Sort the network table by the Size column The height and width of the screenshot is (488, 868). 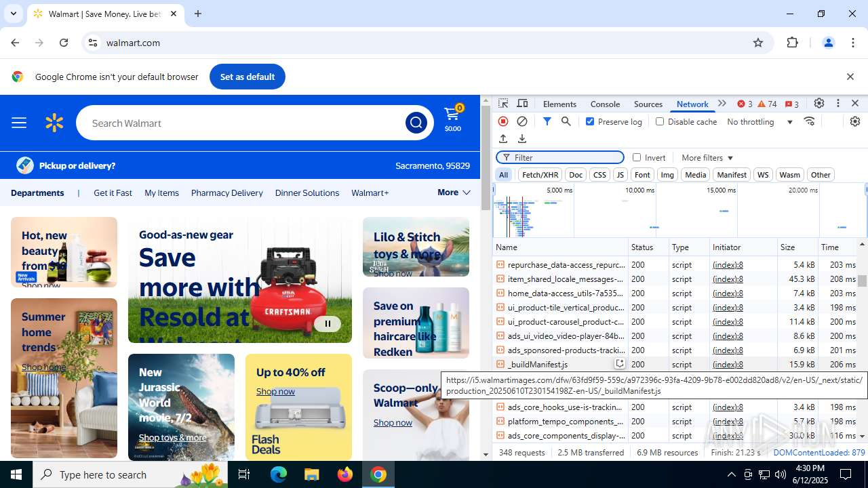[797, 247]
